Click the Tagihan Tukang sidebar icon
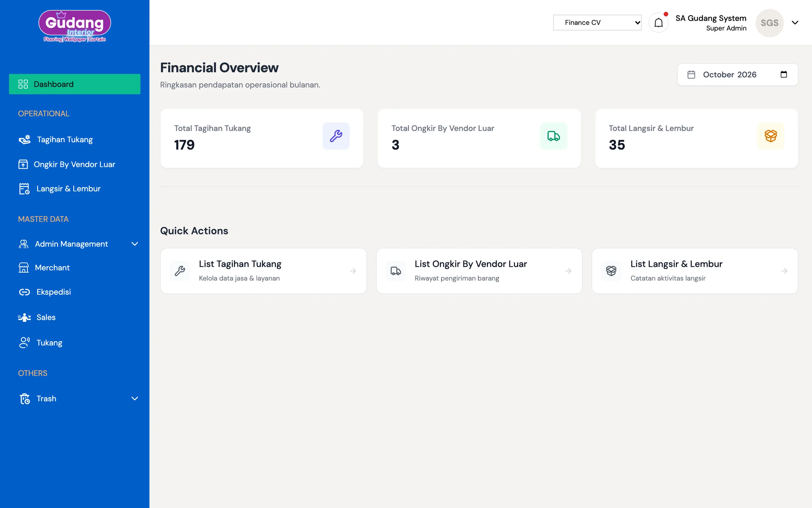 pos(24,140)
